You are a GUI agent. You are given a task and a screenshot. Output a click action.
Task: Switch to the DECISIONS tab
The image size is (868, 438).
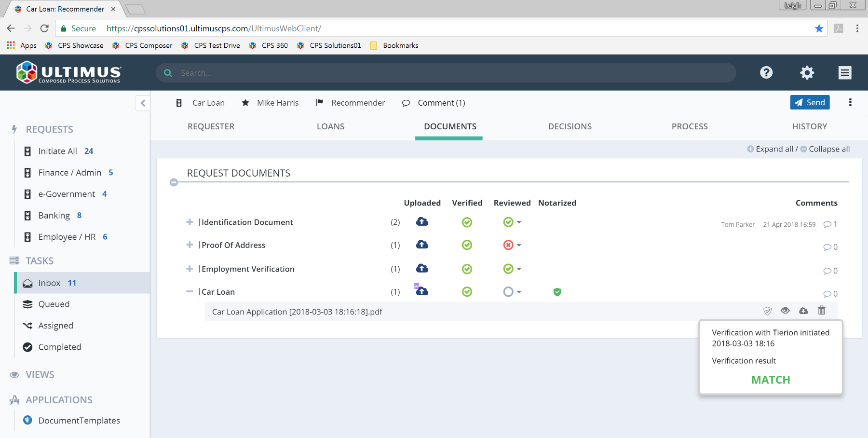coord(570,126)
